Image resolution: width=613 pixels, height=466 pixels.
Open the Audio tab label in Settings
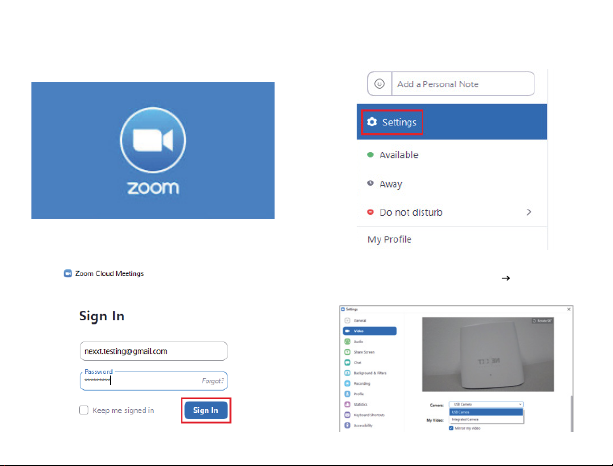(x=358, y=342)
